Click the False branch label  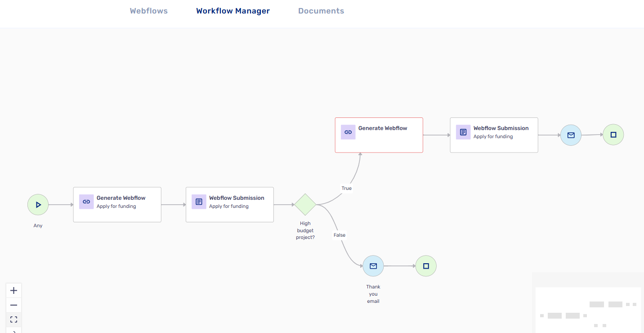(340, 235)
